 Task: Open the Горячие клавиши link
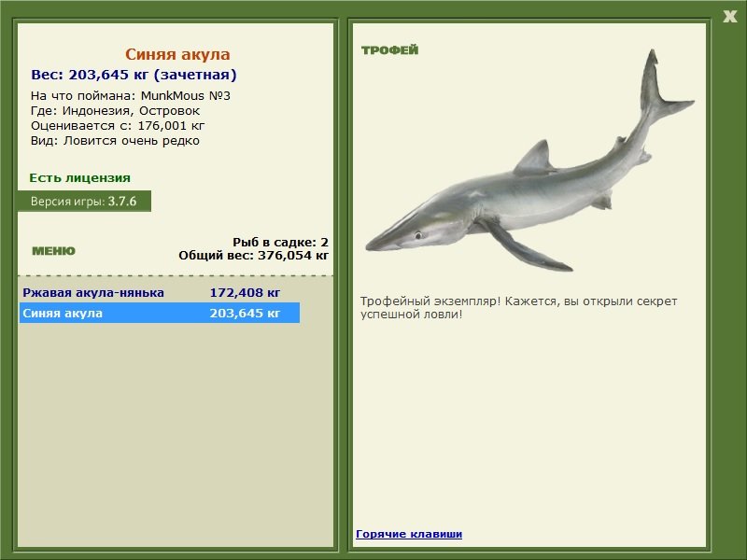[x=409, y=534]
